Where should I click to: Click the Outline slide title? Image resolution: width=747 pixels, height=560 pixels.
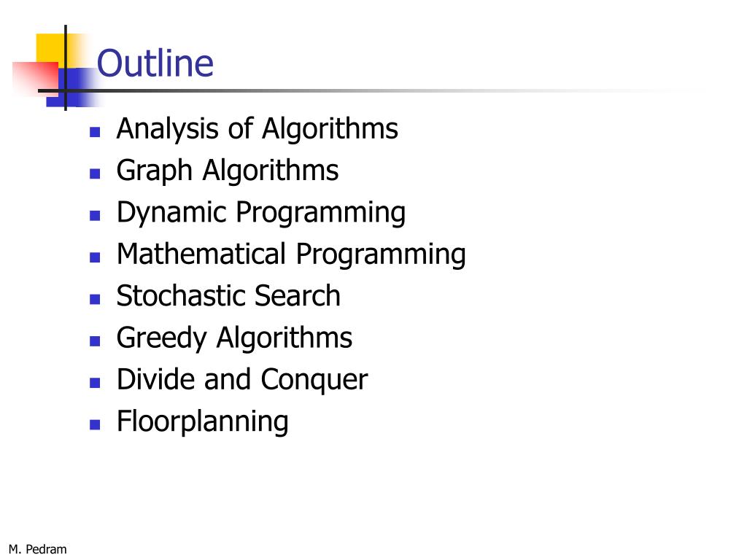[x=155, y=63]
